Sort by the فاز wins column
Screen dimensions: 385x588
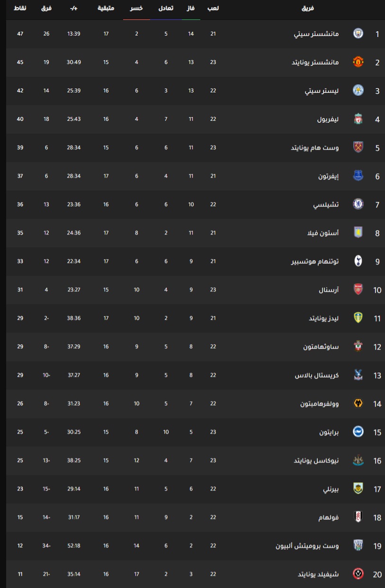click(191, 9)
